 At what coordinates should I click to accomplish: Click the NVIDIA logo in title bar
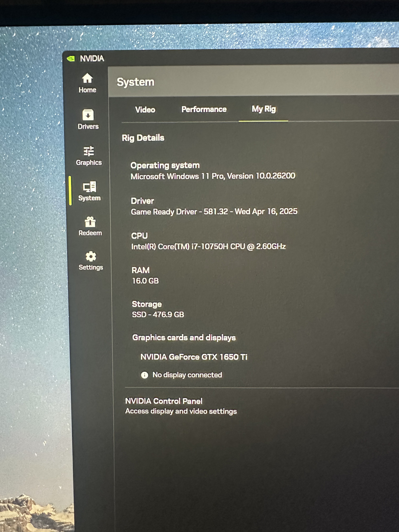point(71,59)
